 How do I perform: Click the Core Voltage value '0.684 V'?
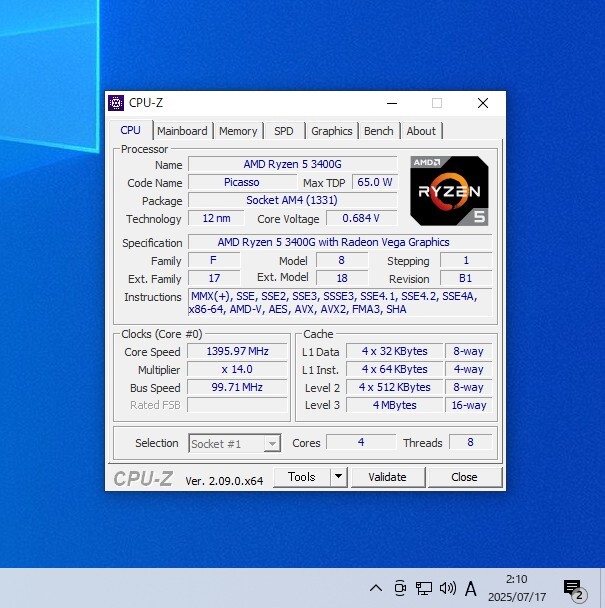(x=361, y=218)
